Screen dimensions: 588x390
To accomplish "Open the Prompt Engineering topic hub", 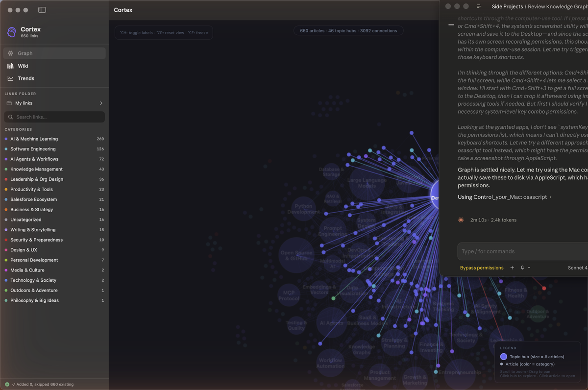I will (333, 231).
